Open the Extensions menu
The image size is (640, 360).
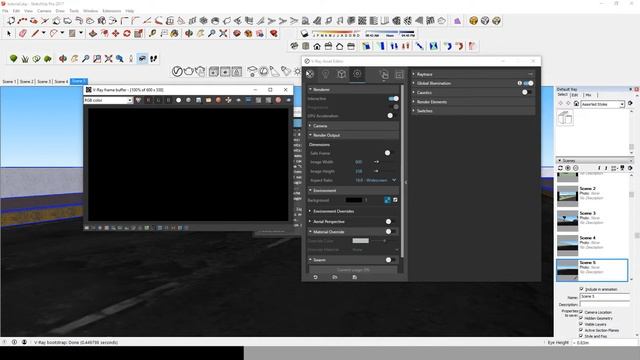coord(111,11)
